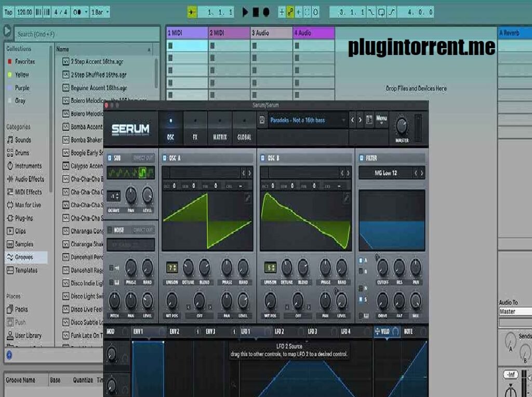Image resolution: width=532 pixels, height=397 pixels.
Task: Select Beguine Accent 16ths.agr groove file
Action: click(99, 88)
